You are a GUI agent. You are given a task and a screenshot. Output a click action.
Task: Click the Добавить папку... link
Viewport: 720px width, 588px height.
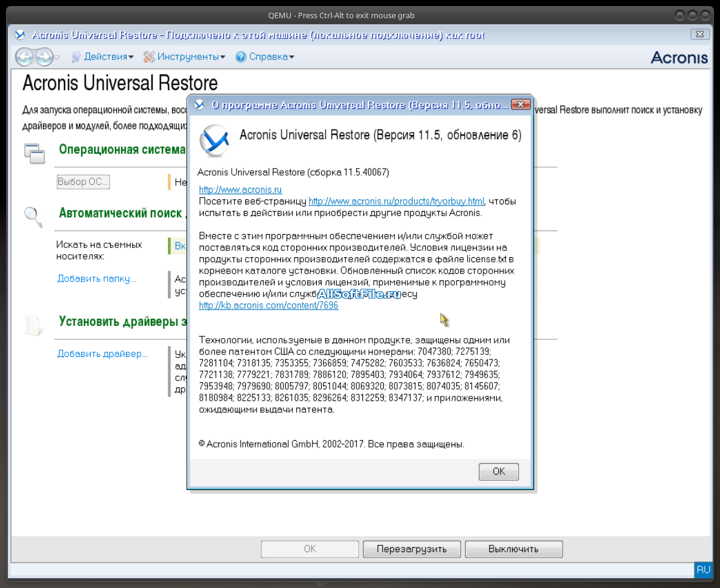pyautogui.click(x=97, y=278)
